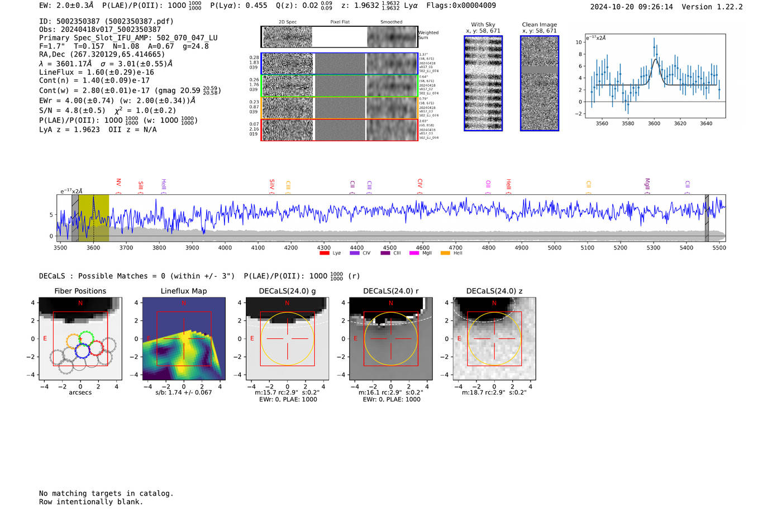
Task: Click the Obs: 20240418v017_5002350387 line
Action: (x=100, y=30)
